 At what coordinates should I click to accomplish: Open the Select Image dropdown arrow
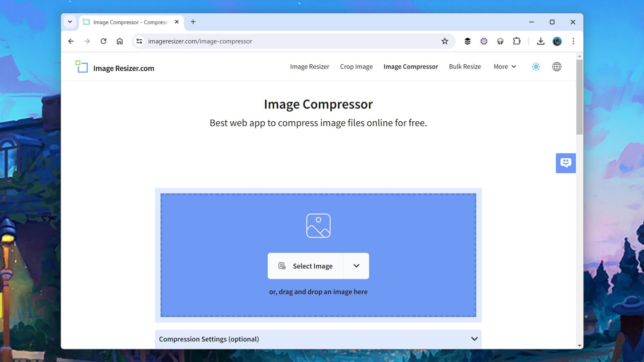pyautogui.click(x=356, y=266)
